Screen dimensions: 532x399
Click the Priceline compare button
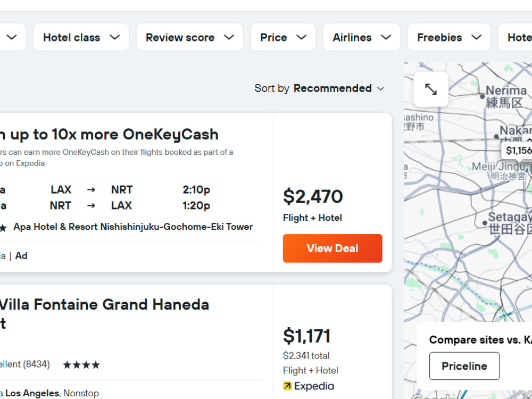(464, 366)
